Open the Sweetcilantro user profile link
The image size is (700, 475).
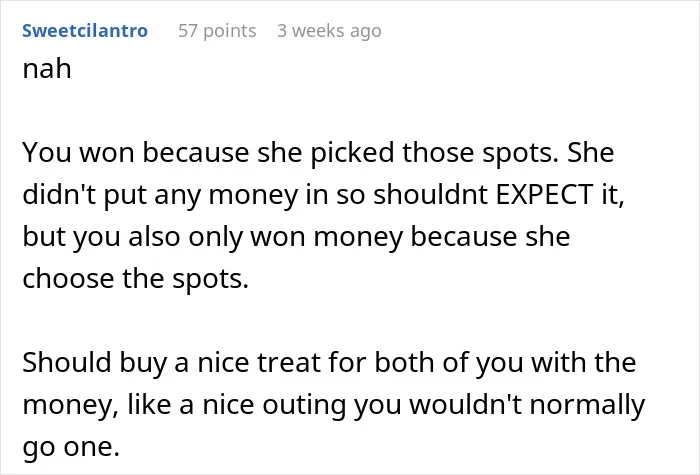85,31
